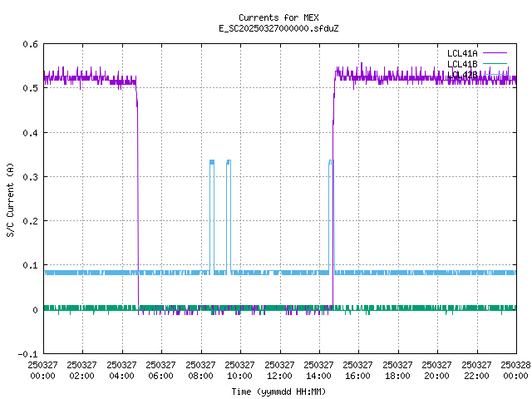Click the y-axis tick value 0.4
This screenshot has width=532, height=399.
pyautogui.click(x=30, y=133)
